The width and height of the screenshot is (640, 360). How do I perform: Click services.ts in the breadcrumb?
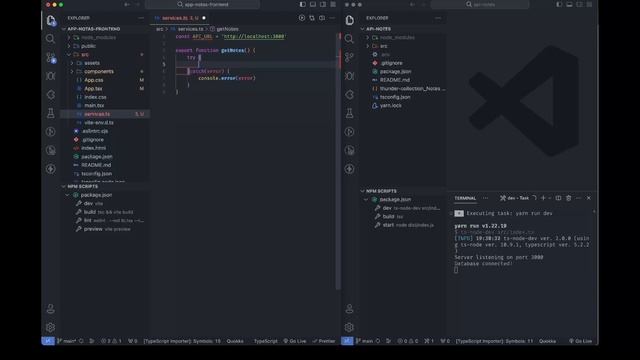click(190, 29)
